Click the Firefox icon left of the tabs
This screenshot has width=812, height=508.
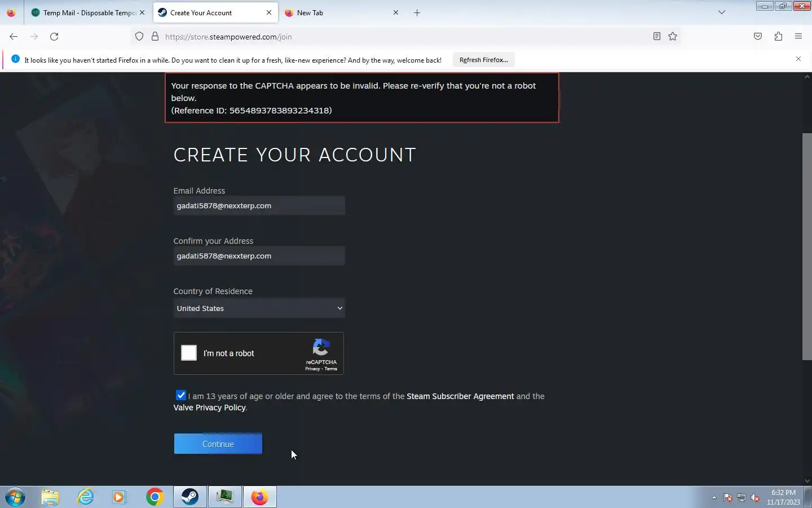(11, 12)
